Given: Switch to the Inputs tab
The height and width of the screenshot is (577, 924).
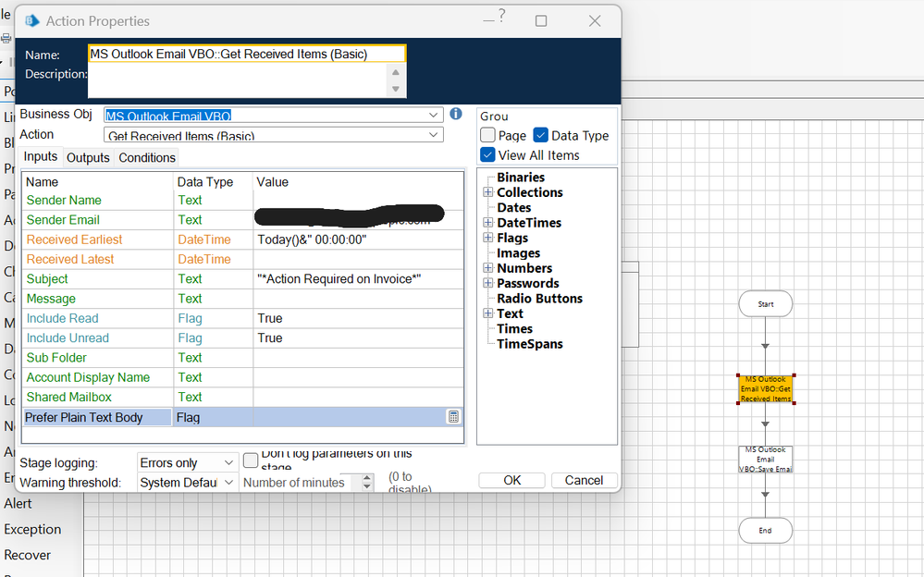Looking at the screenshot, I should tap(41, 157).
